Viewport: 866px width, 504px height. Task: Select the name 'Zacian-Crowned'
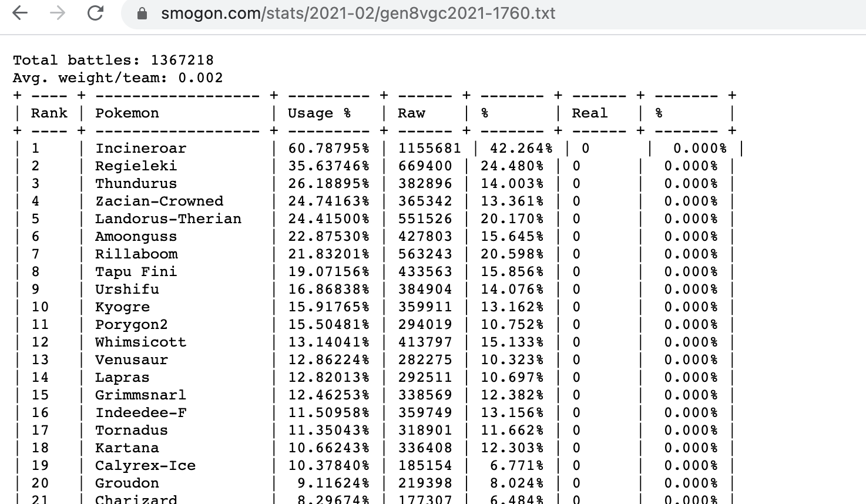click(x=159, y=201)
